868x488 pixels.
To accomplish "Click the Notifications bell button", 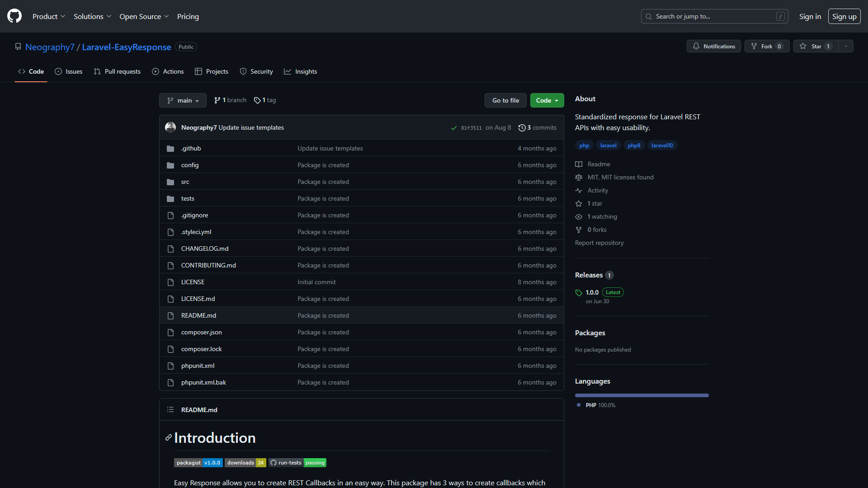I will coord(713,46).
